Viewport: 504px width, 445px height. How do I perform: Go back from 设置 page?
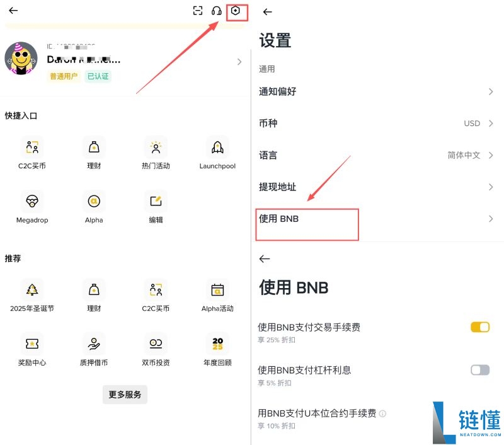tap(267, 12)
